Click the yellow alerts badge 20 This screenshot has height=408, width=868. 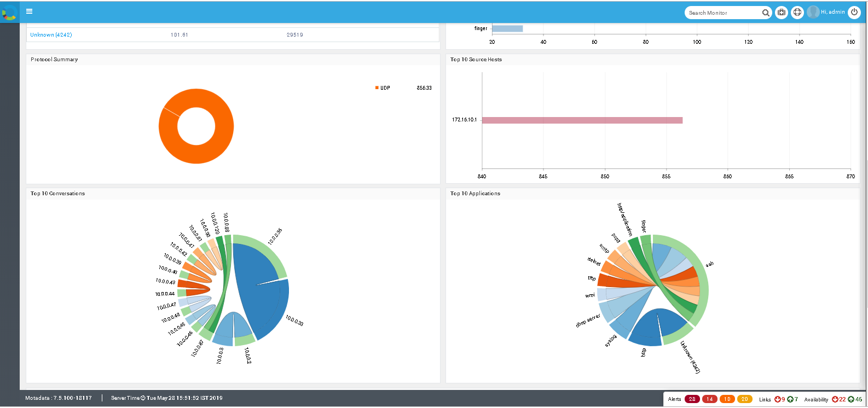click(x=745, y=399)
